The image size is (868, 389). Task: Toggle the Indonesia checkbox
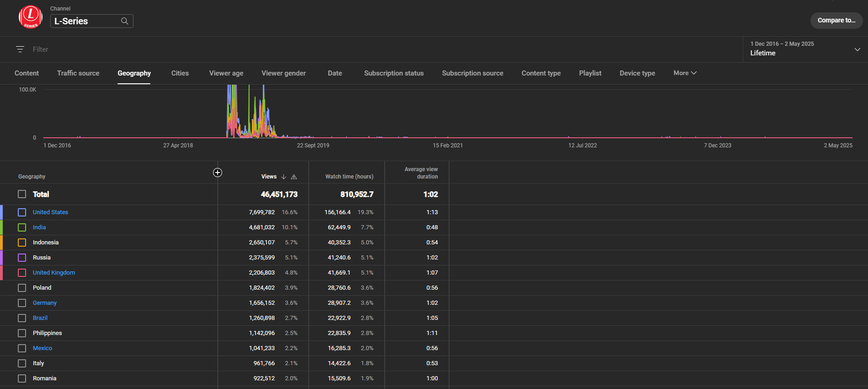pos(22,243)
